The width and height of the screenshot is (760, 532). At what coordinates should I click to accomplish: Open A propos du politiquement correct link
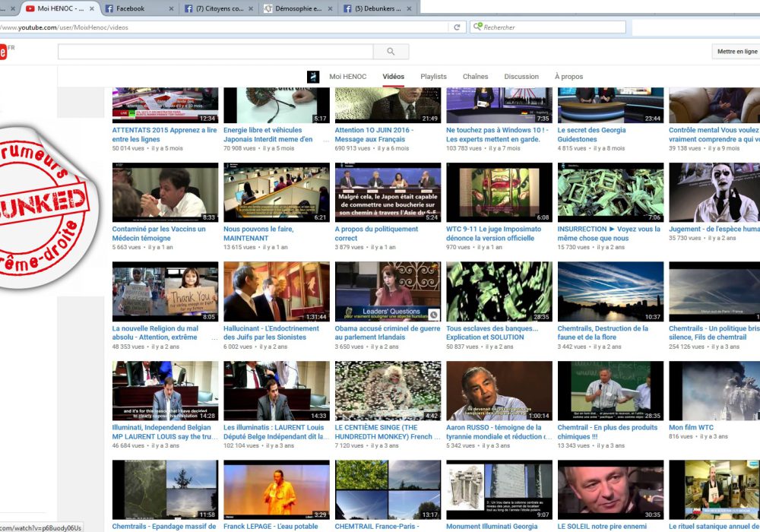click(376, 233)
